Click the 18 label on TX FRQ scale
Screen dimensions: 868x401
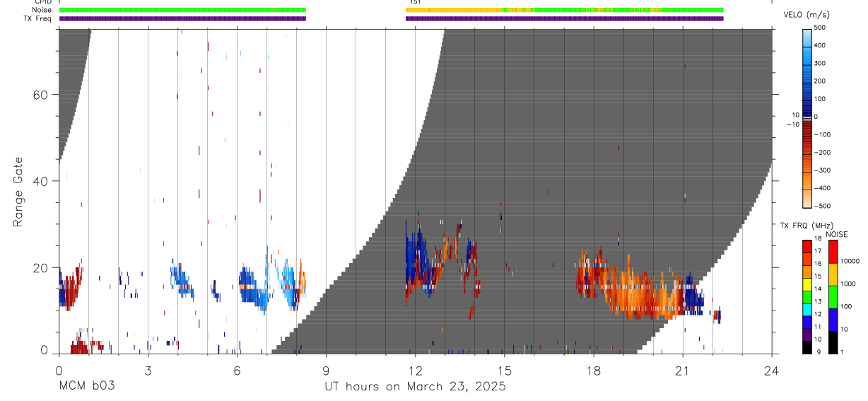point(819,238)
